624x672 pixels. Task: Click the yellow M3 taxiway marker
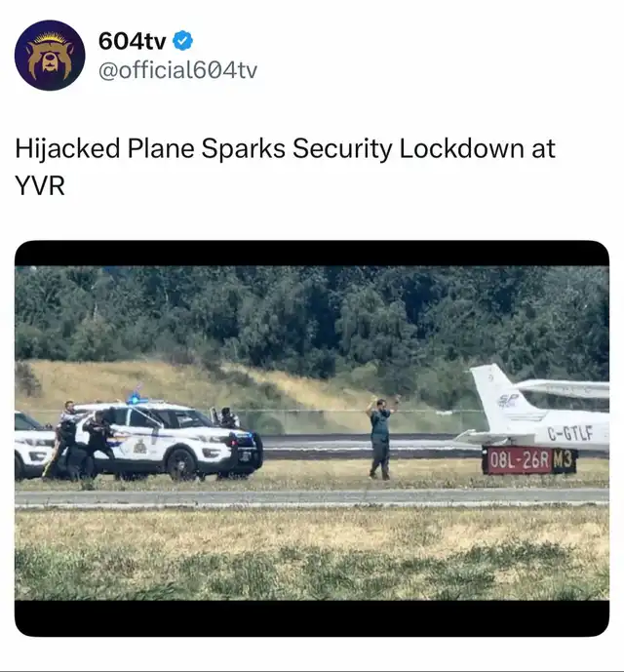tap(563, 460)
